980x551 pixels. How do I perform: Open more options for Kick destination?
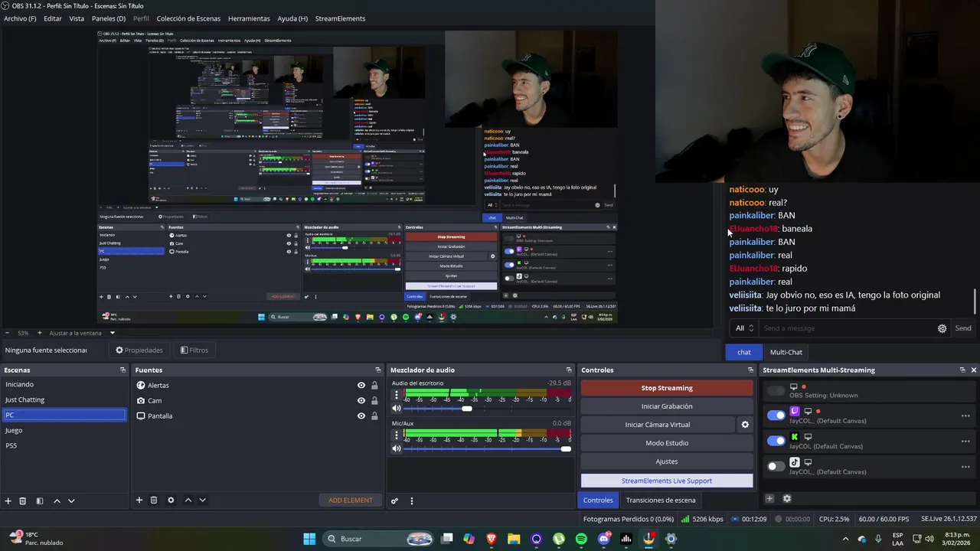click(x=965, y=441)
